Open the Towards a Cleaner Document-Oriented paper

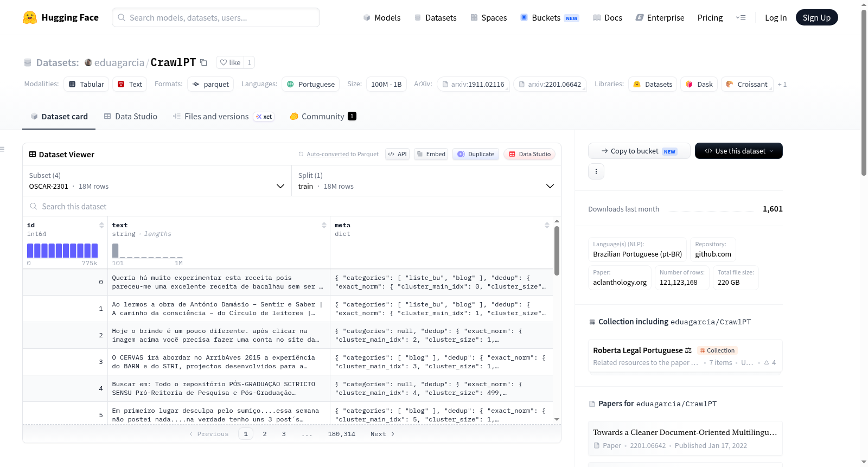[x=685, y=438]
